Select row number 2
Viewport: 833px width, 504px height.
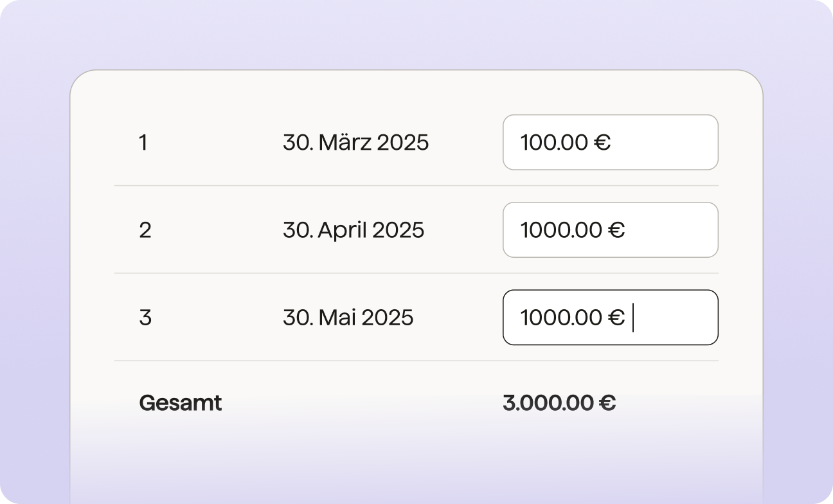145,230
